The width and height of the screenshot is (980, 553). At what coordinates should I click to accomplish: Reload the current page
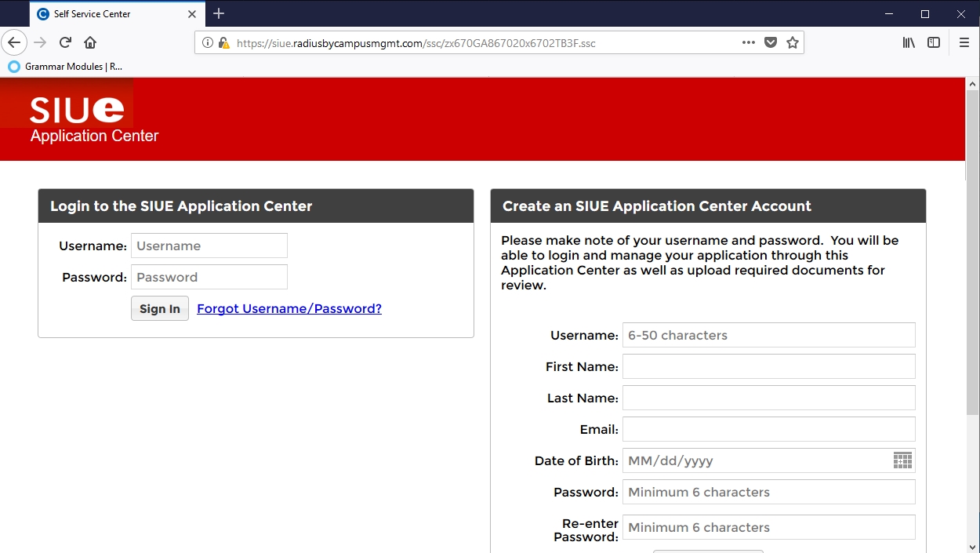click(x=66, y=42)
